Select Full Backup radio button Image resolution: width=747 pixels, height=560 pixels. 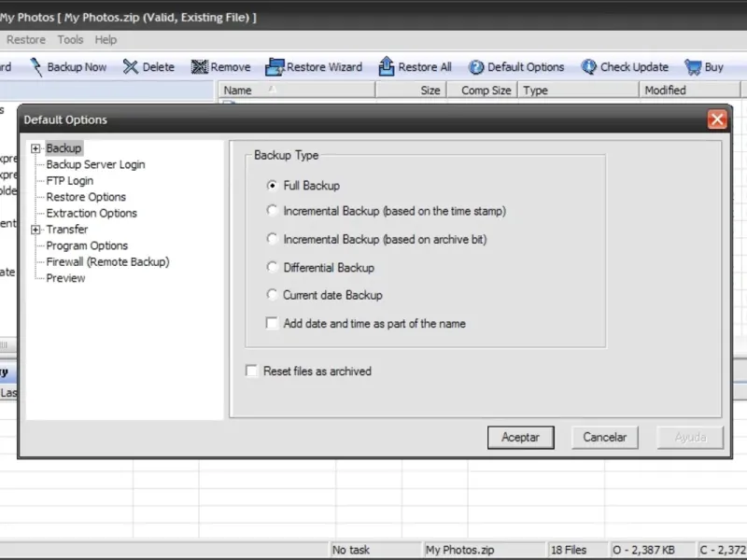point(272,185)
